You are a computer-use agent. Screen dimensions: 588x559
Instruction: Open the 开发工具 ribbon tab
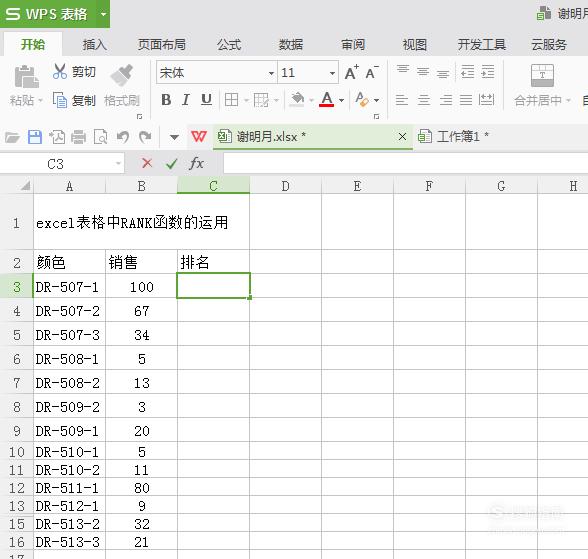coord(482,45)
